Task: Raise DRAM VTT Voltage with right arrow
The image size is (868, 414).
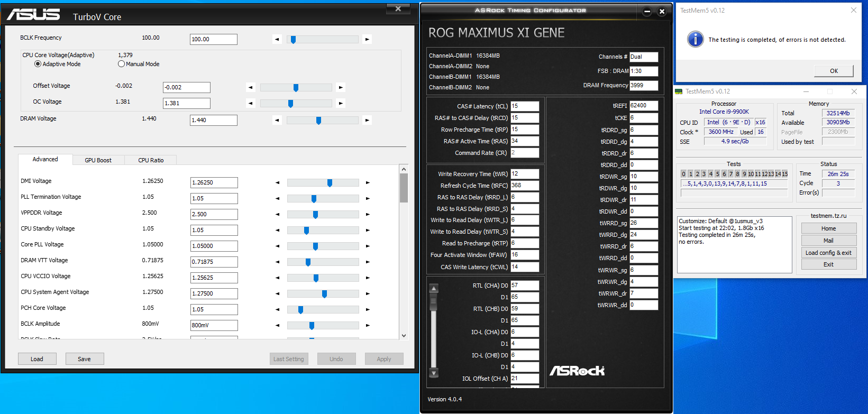Action: tap(368, 262)
